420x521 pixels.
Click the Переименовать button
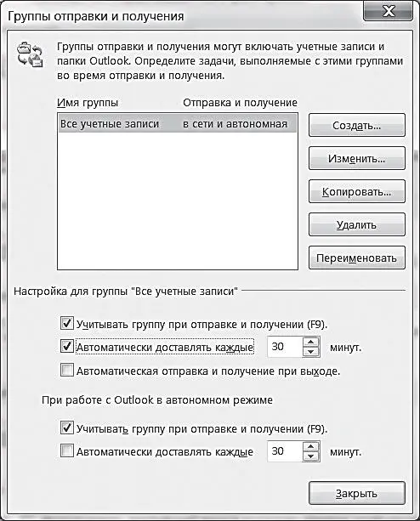click(x=357, y=258)
